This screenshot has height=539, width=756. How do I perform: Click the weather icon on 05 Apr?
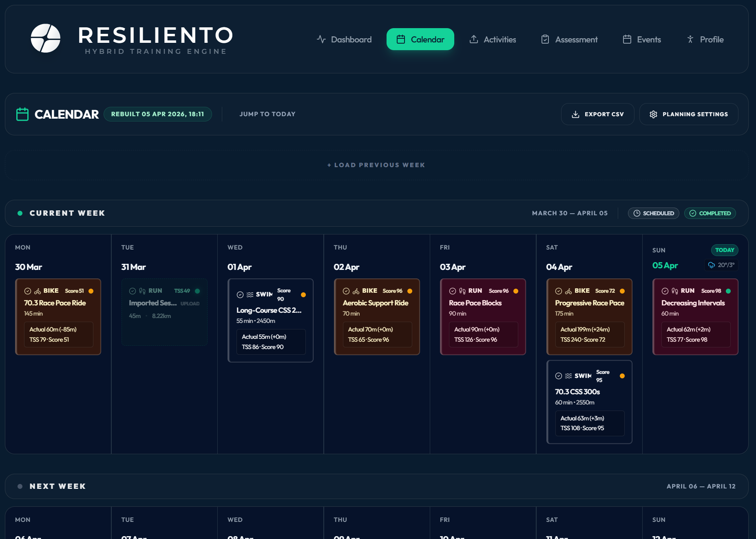(x=712, y=265)
